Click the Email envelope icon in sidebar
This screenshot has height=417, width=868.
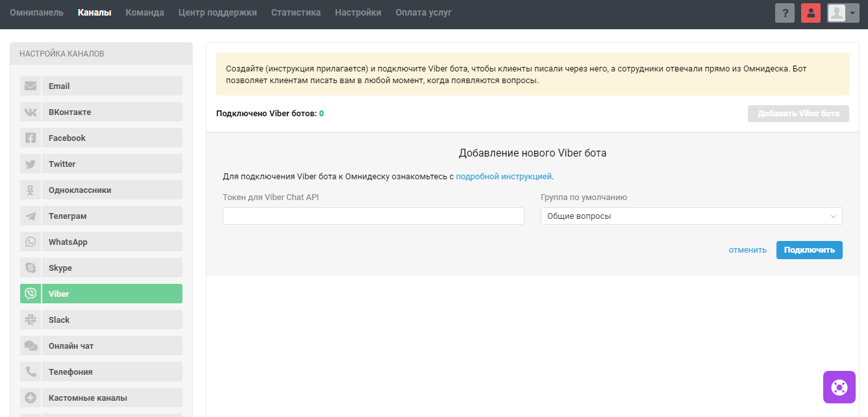click(x=31, y=86)
